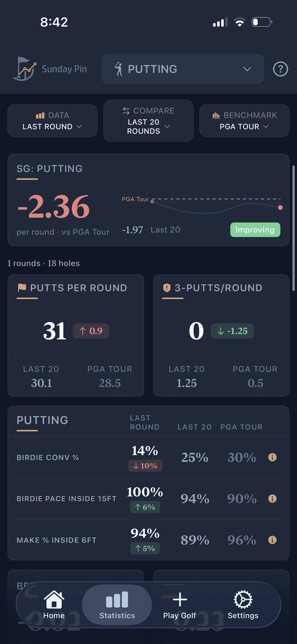Open the Benchmark PGA Tour dropdown
Image resolution: width=297 pixels, height=644 pixels.
[x=244, y=121]
